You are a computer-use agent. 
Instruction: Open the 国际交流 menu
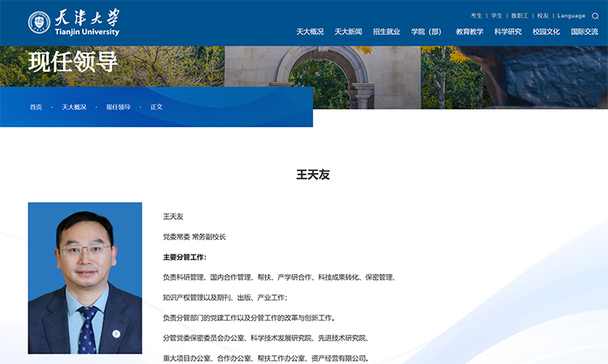click(584, 32)
